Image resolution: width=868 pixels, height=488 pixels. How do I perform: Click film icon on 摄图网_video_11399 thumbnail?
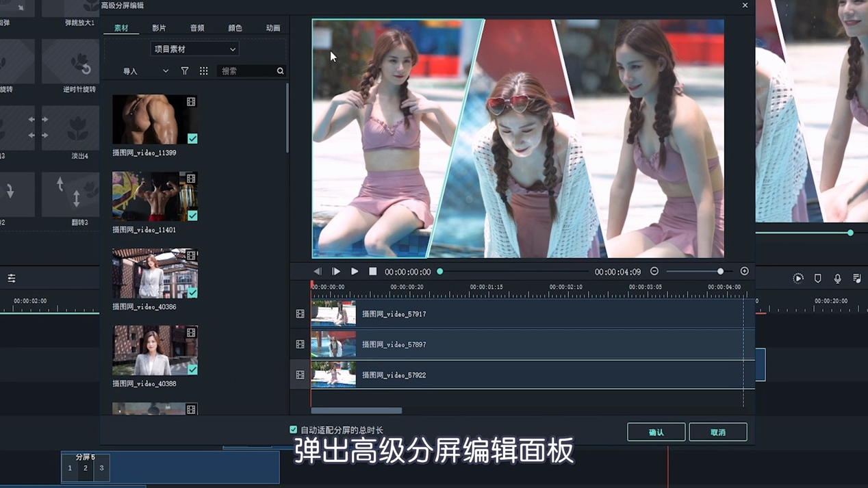tap(191, 101)
